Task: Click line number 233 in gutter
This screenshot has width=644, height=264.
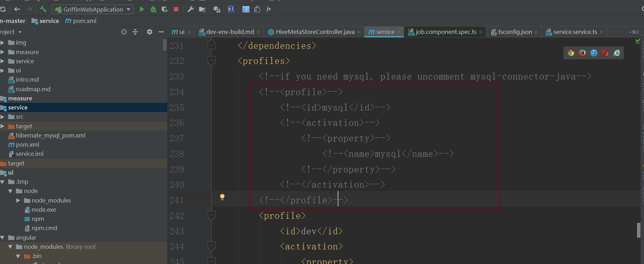Action: (x=177, y=77)
